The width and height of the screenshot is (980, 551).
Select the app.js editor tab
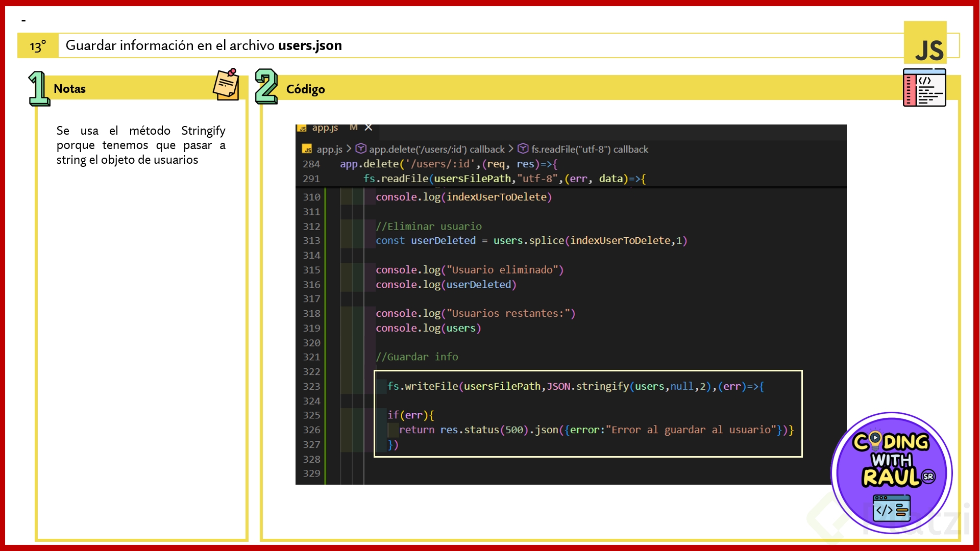pos(325,128)
